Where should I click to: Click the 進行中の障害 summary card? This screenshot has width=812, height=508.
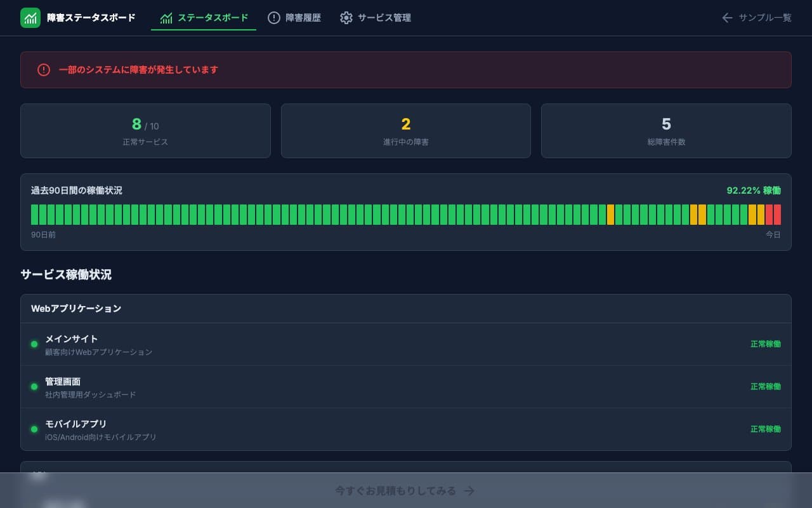pyautogui.click(x=406, y=131)
